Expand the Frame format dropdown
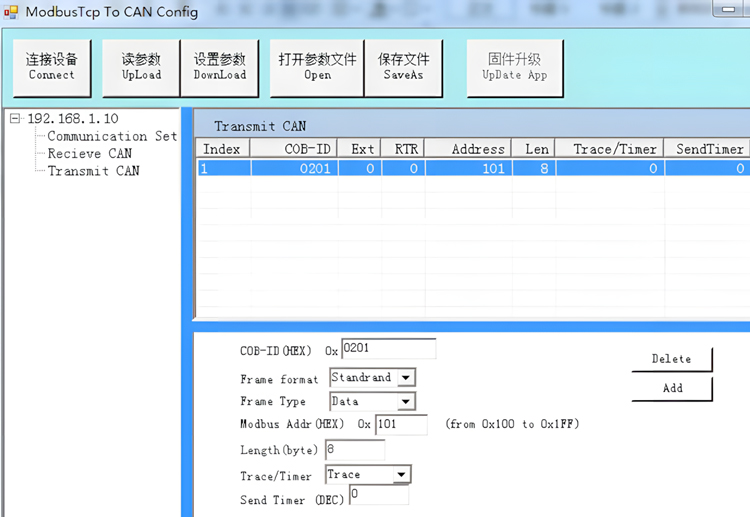The height and width of the screenshot is (517, 750). coord(405,378)
